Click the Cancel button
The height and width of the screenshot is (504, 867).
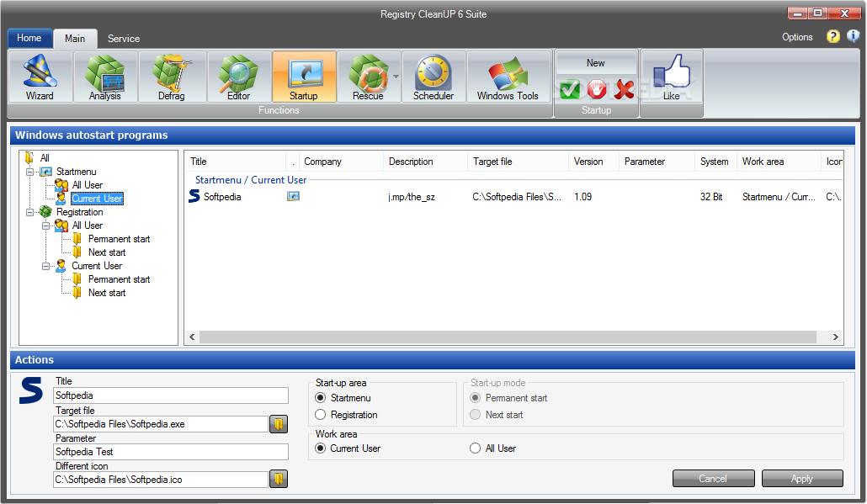click(713, 479)
